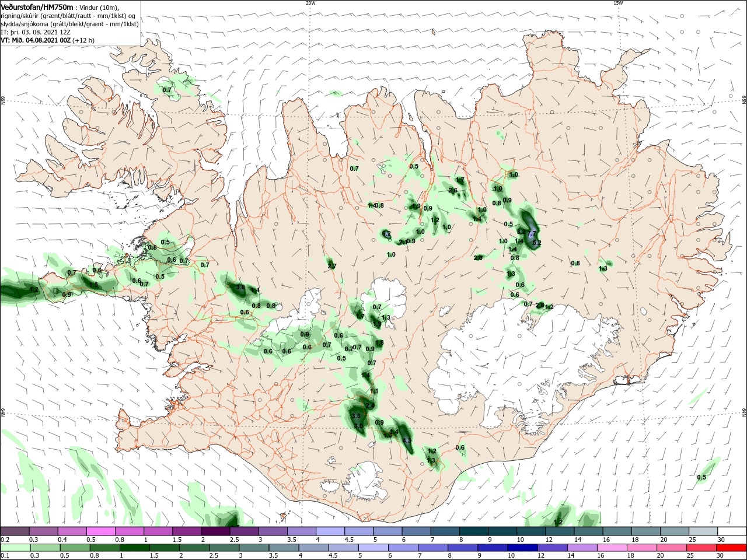Click the Veðurstofan/HM750m map title

tap(37, 6)
